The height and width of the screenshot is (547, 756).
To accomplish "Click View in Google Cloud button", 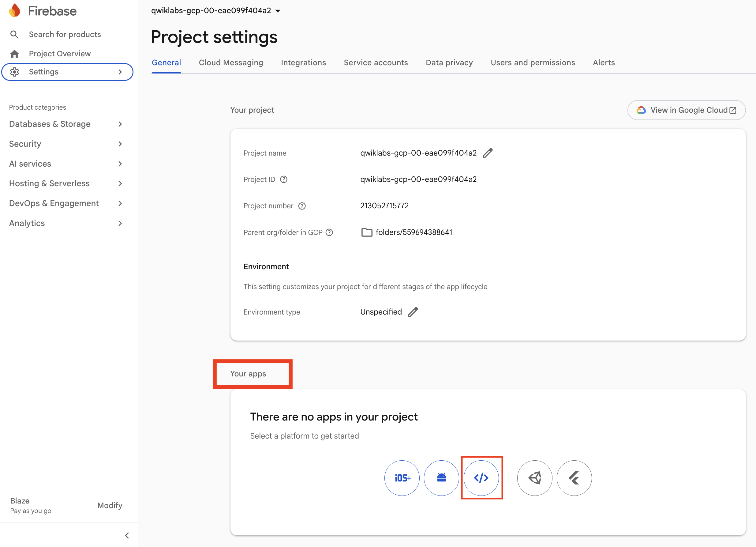I will click(686, 110).
